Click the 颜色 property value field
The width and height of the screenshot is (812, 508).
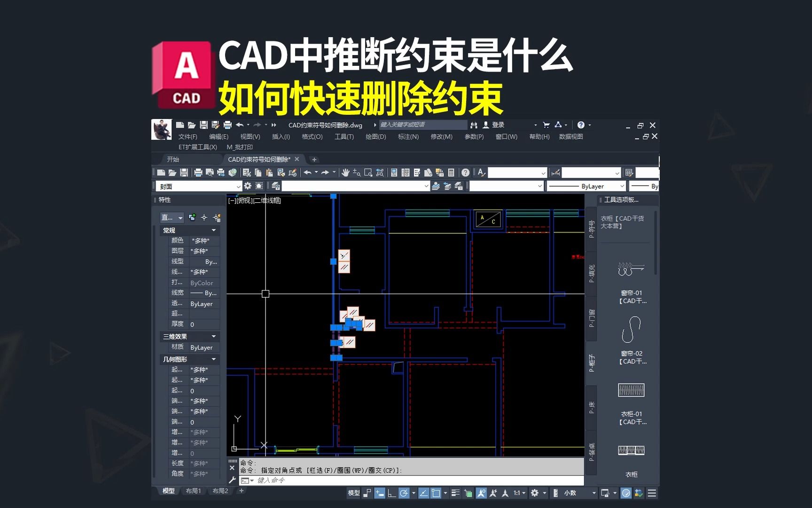204,241
